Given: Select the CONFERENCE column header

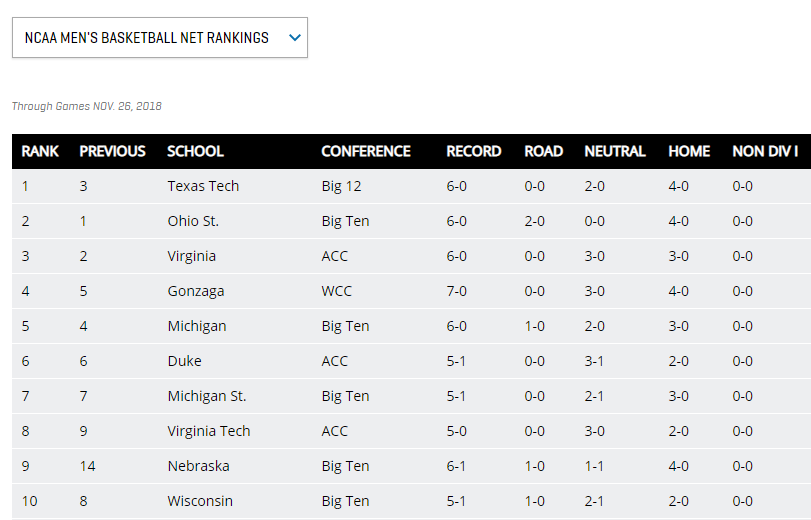Looking at the screenshot, I should (x=365, y=151).
